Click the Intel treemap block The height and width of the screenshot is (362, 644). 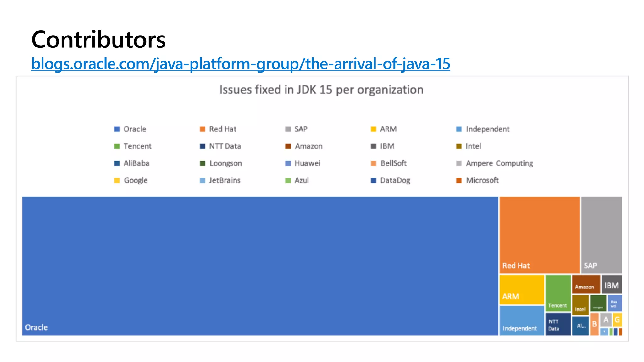tap(580, 305)
